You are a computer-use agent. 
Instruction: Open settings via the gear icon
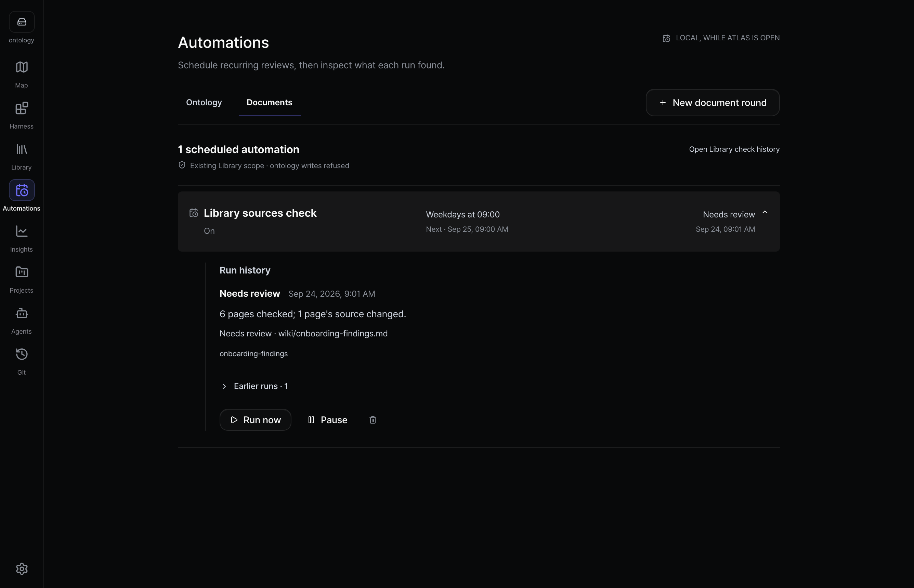[x=22, y=569]
